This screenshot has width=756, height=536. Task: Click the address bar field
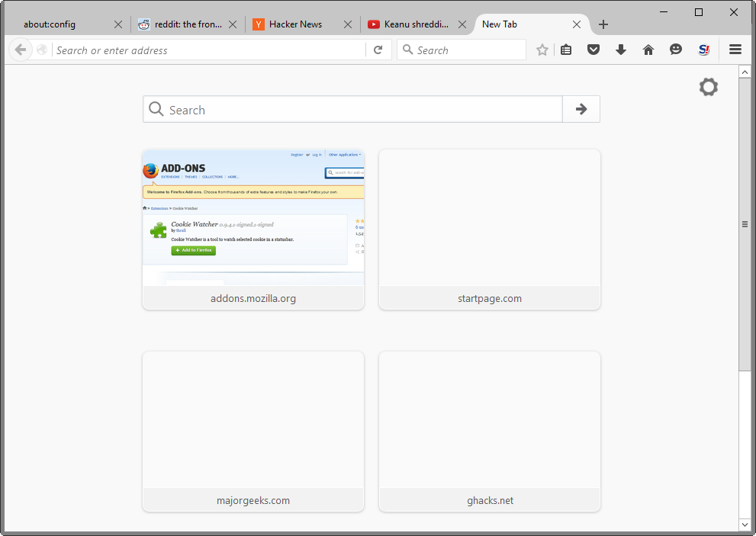tap(209, 50)
